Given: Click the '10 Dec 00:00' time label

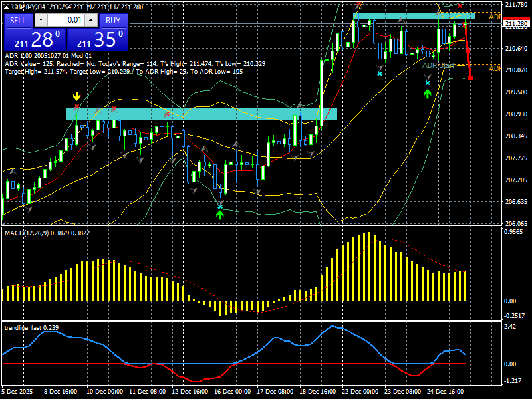Looking at the screenshot, I should pyautogui.click(x=104, y=391).
